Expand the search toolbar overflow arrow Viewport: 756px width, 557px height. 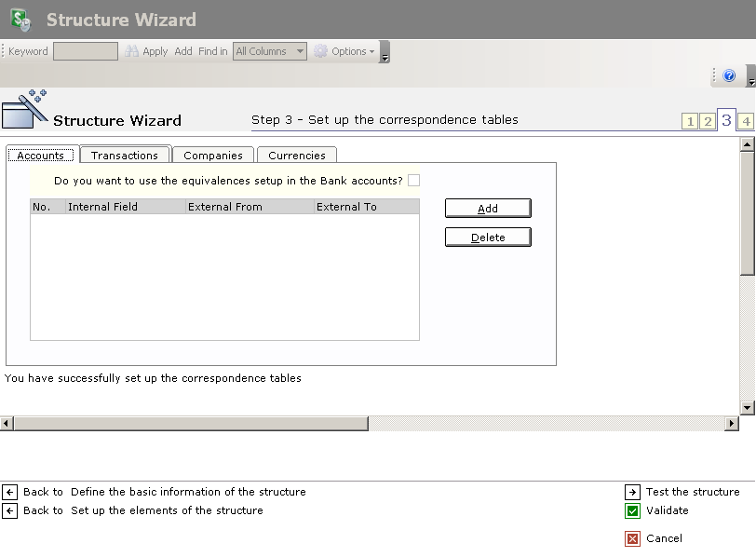pyautogui.click(x=385, y=54)
